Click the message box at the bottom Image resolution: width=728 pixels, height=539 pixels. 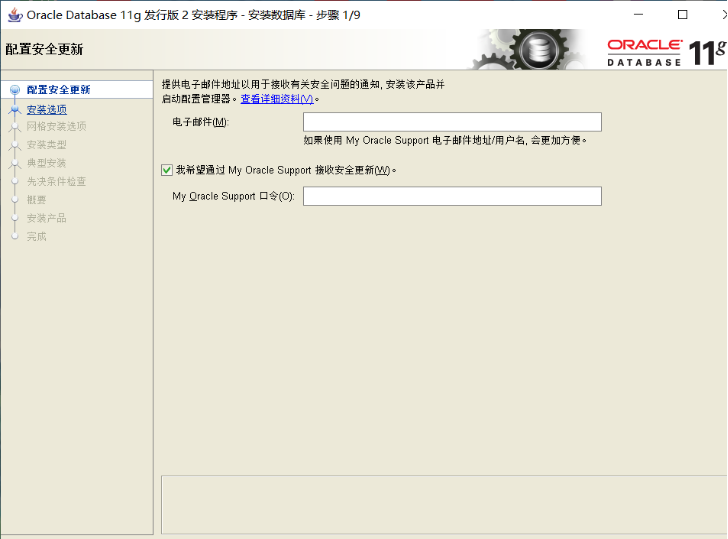click(444, 505)
